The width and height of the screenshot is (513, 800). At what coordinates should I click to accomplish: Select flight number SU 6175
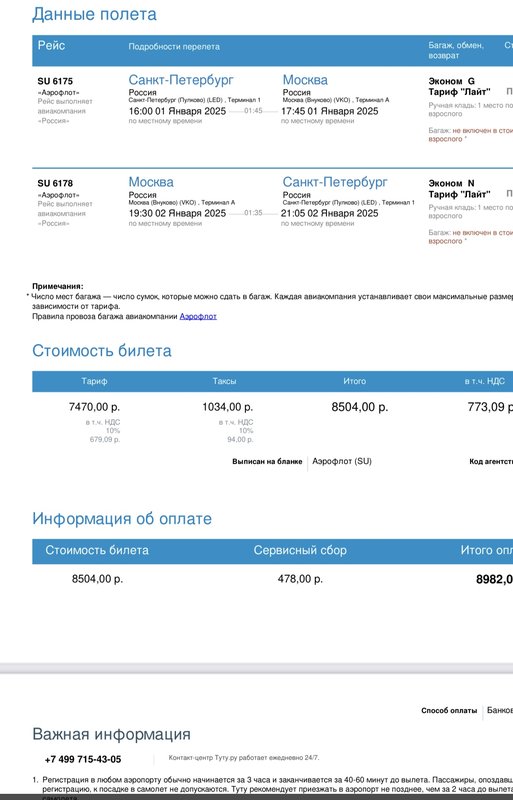pos(55,81)
